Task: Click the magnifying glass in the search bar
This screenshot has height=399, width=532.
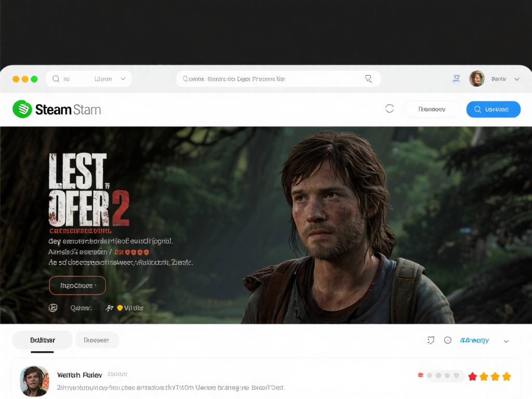Action: point(368,78)
